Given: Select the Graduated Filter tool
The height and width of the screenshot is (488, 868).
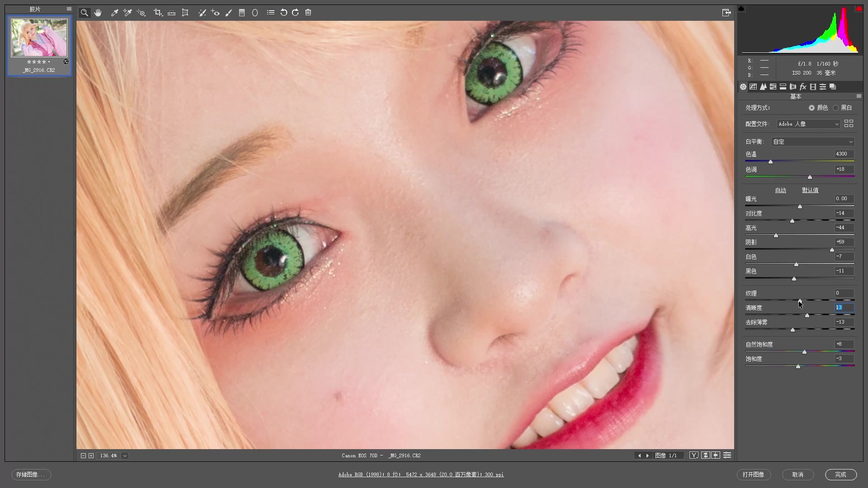Looking at the screenshot, I should pyautogui.click(x=242, y=13).
